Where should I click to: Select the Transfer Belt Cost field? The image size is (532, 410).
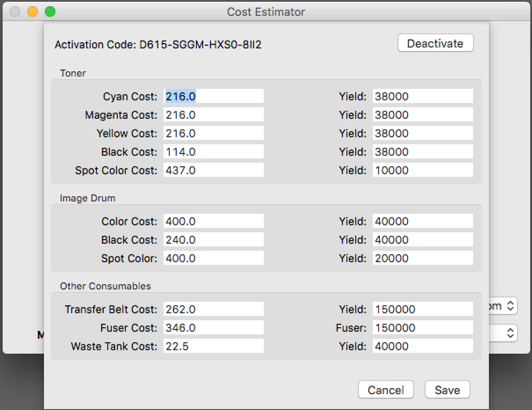[214, 309]
